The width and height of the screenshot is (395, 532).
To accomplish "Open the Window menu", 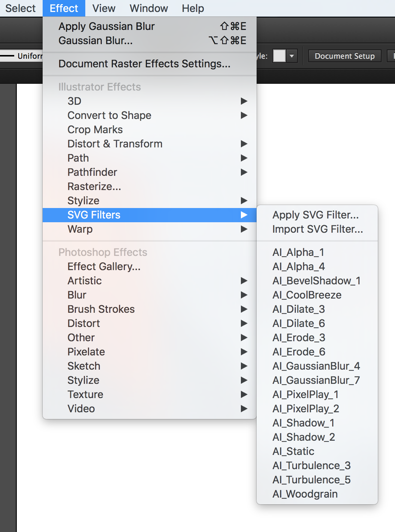I will tap(148, 8).
